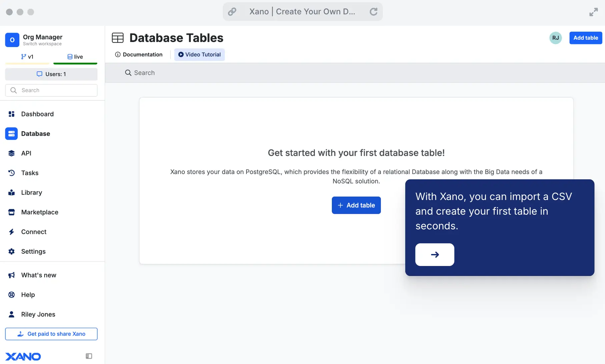Screen dimensions: 605x364
Task: Open the Users: 1 indicator
Action: click(51, 74)
